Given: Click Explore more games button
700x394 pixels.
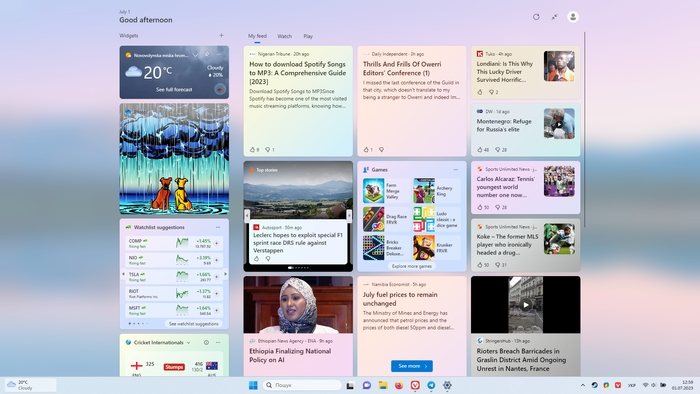Looking at the screenshot, I should (412, 266).
